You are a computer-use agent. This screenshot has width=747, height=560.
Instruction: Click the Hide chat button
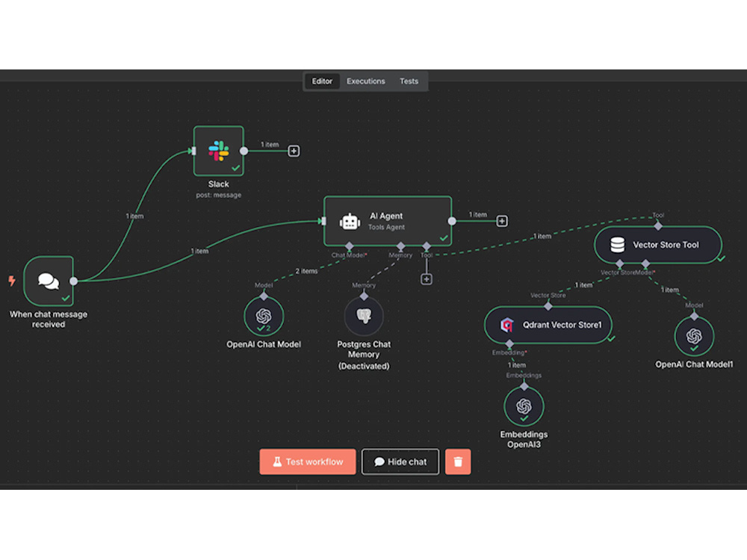tap(400, 461)
